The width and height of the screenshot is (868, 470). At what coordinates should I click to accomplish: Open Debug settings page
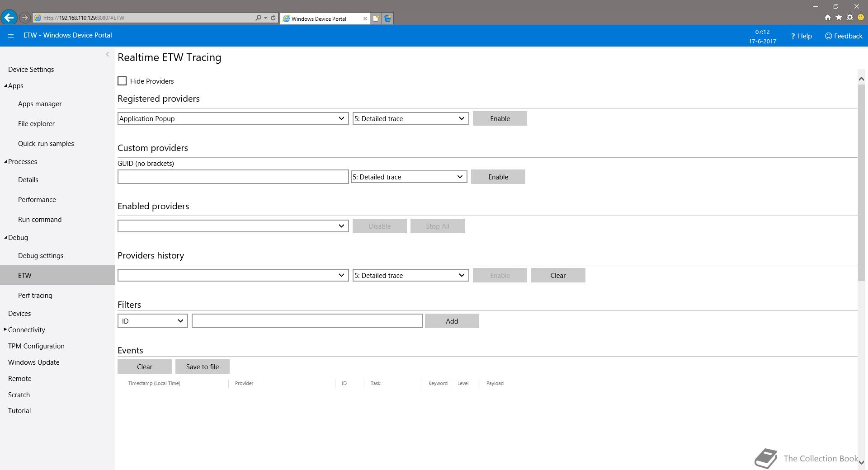coord(41,255)
